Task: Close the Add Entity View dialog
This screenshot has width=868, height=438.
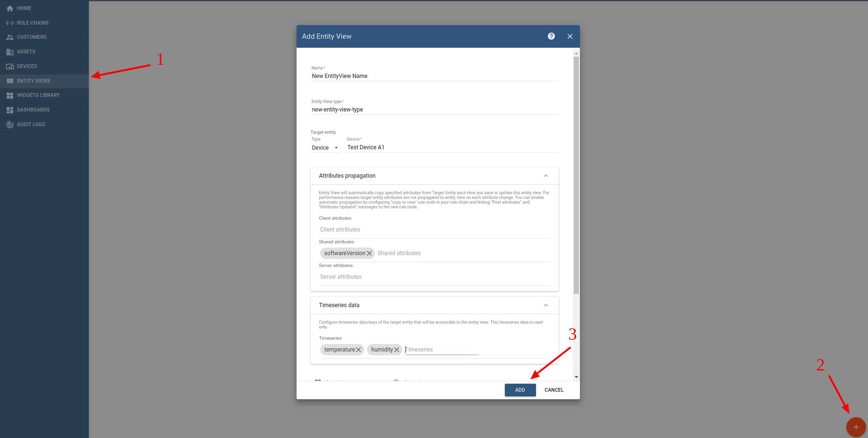Action: tap(570, 36)
